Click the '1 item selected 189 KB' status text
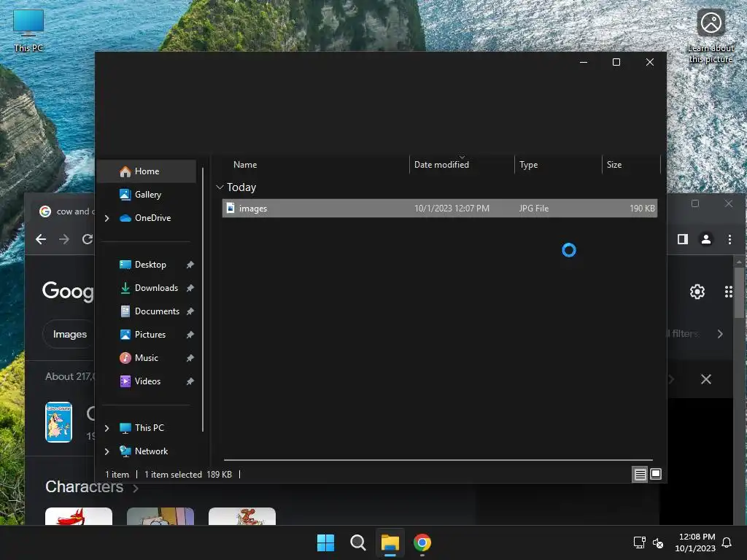Screen dimensions: 747x560 187,475
